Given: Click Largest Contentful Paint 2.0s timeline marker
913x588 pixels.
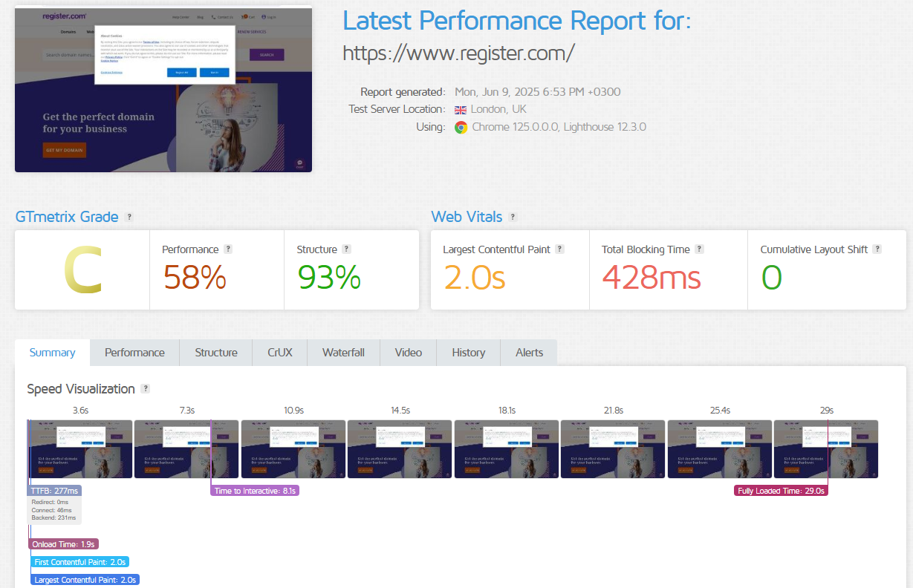Looking at the screenshot, I should click(x=85, y=580).
